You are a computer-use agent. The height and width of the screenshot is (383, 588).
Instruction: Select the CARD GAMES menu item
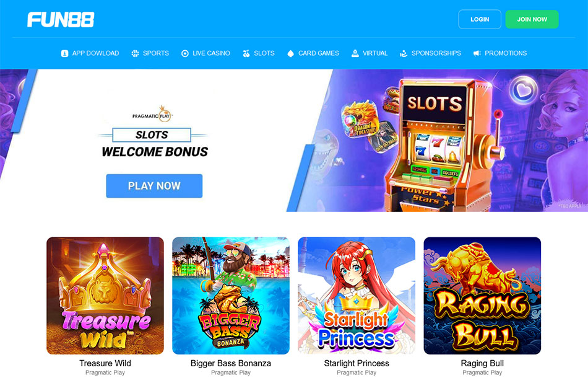point(318,53)
